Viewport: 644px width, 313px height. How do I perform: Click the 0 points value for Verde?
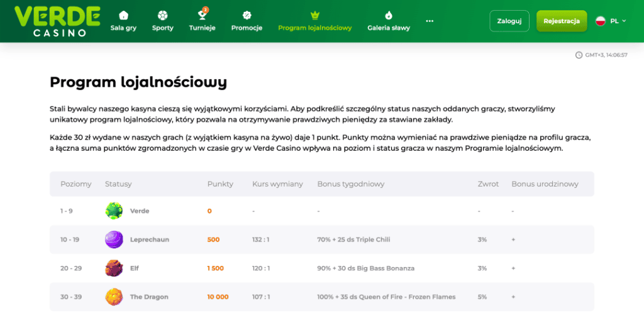pyautogui.click(x=209, y=211)
